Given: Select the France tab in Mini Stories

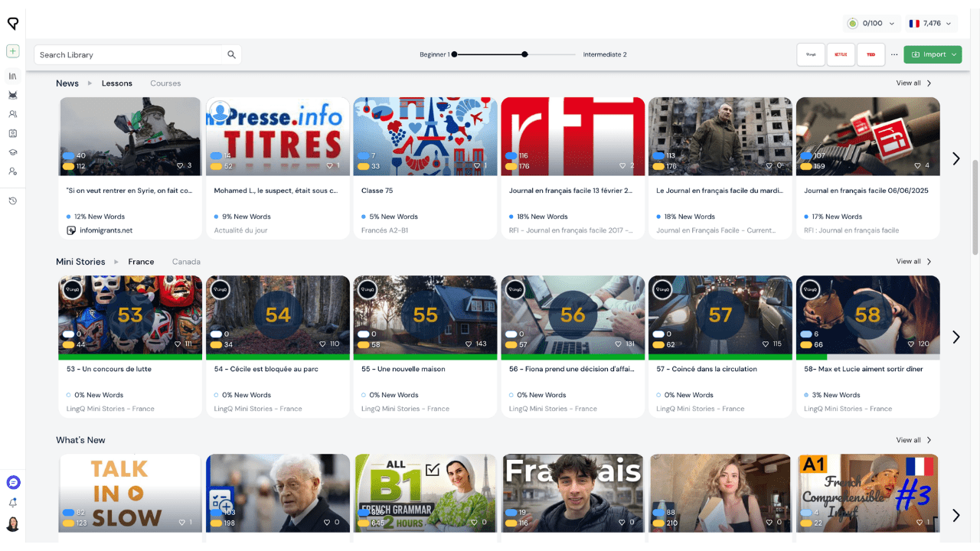Looking at the screenshot, I should pos(141,262).
